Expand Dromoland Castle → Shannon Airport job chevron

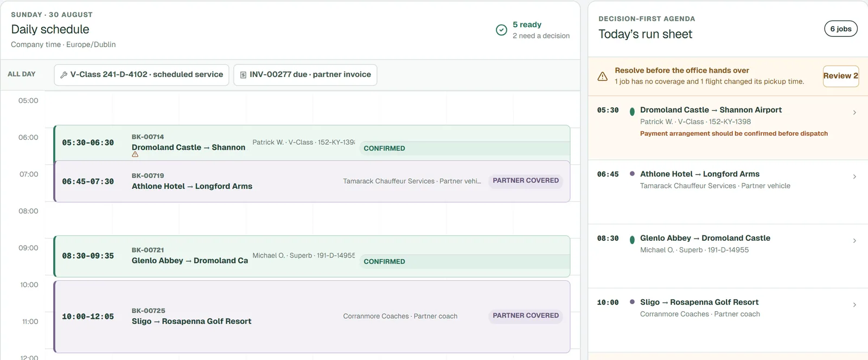(x=854, y=112)
